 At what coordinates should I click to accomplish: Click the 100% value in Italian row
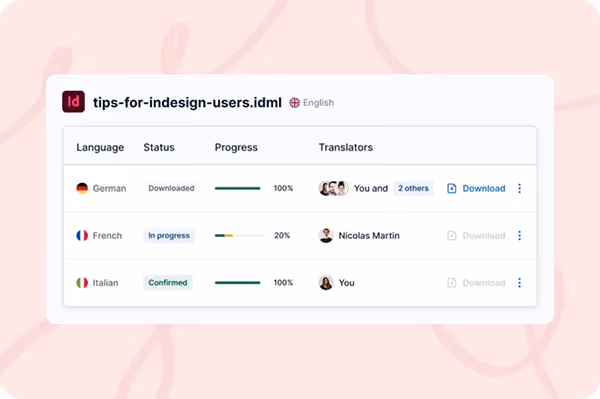[x=283, y=283]
